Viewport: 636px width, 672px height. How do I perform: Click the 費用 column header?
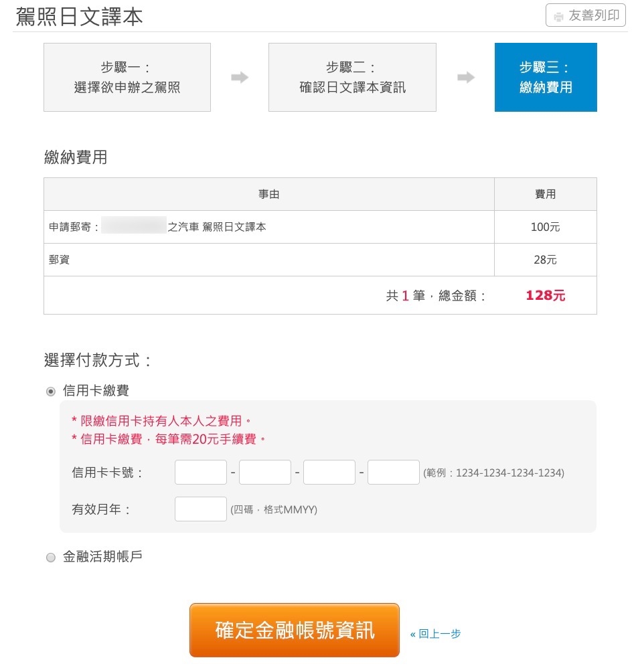[545, 195]
